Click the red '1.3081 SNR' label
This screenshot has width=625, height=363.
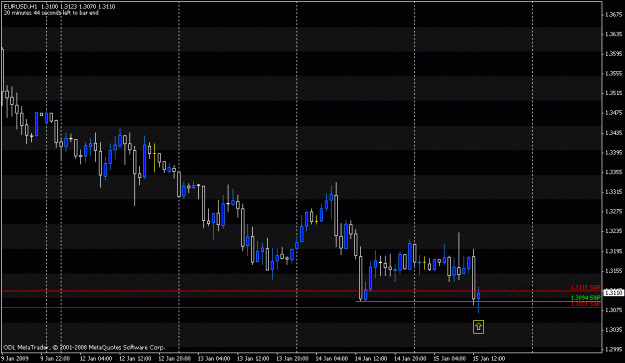[585, 304]
